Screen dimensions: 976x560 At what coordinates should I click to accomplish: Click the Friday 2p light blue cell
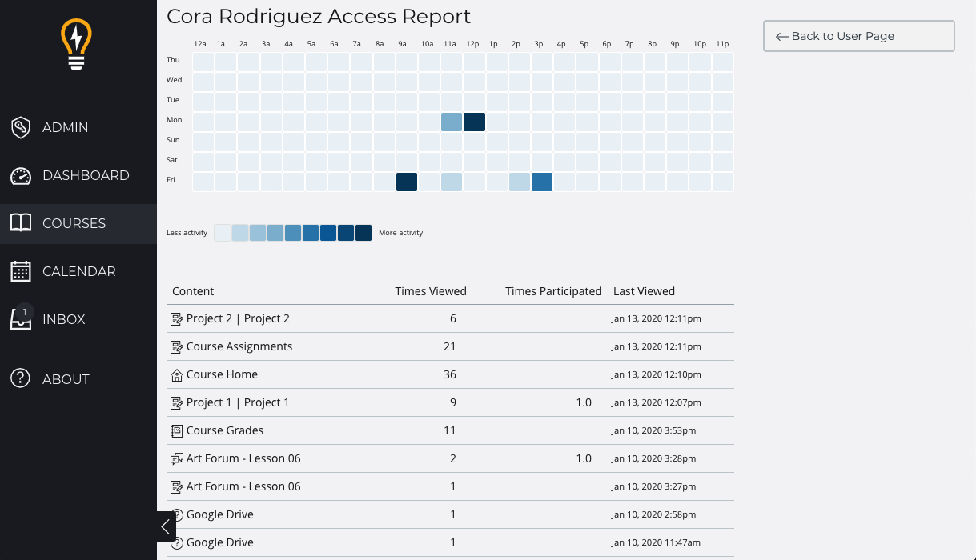click(x=520, y=182)
